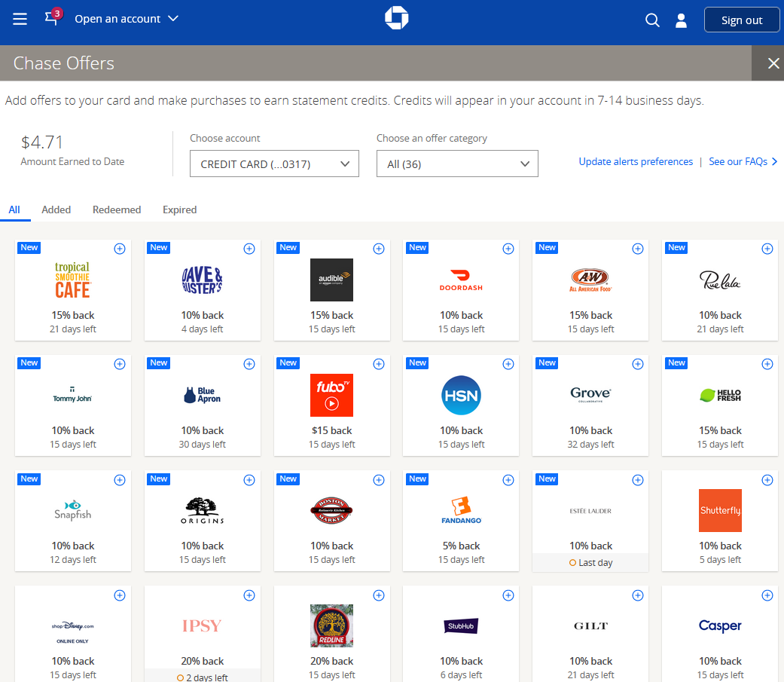Switch to the Added tab

coord(56,209)
